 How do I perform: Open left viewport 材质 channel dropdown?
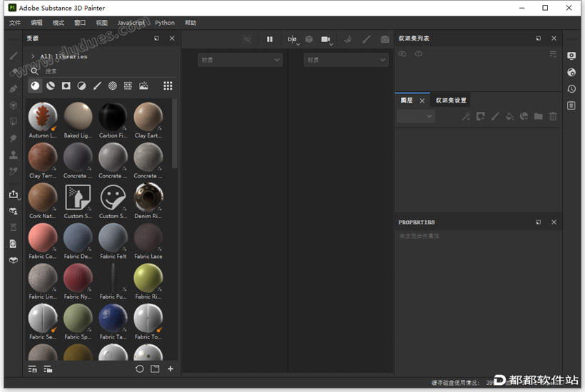pyautogui.click(x=240, y=60)
